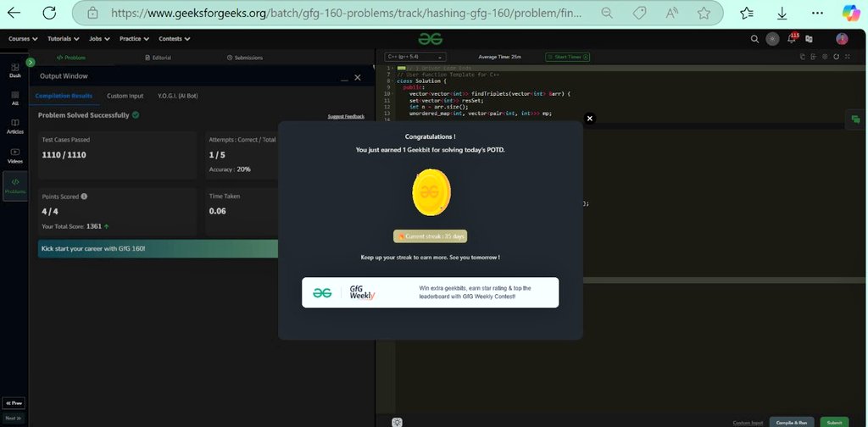Submit the solution with the Submit button
Screen dimensions: 868x427
point(834,422)
